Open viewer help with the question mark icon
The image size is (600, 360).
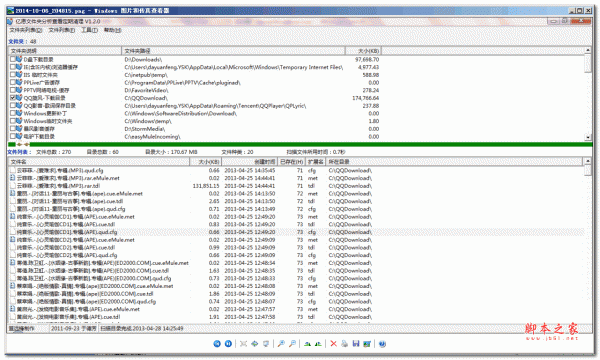(x=382, y=344)
